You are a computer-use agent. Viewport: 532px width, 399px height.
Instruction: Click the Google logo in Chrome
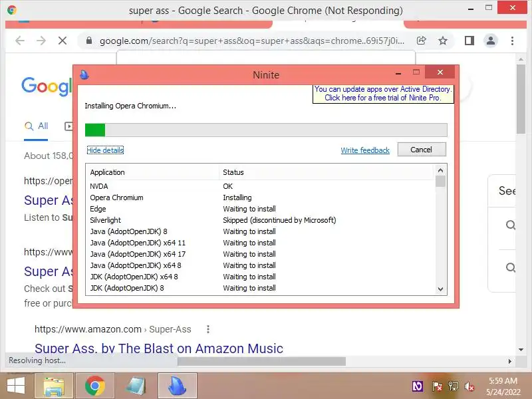tap(47, 86)
